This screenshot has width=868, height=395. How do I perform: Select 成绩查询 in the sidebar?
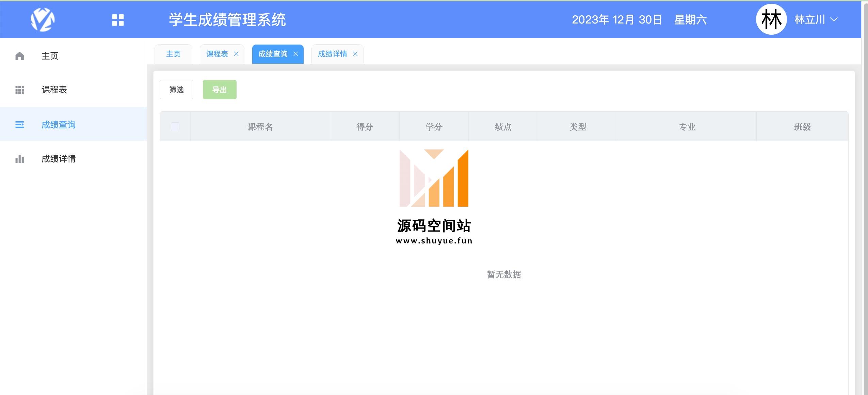click(x=73, y=125)
